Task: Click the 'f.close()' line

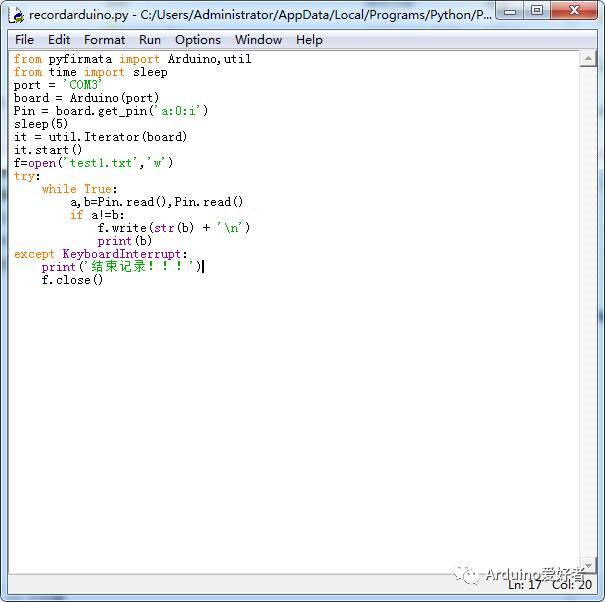Action: 72,280
